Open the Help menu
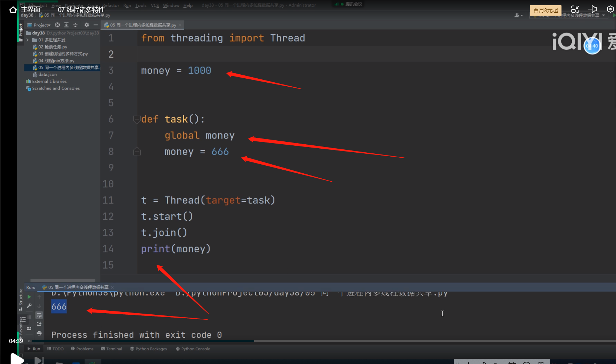Image resolution: width=616 pixels, height=364 pixels. (x=188, y=5)
